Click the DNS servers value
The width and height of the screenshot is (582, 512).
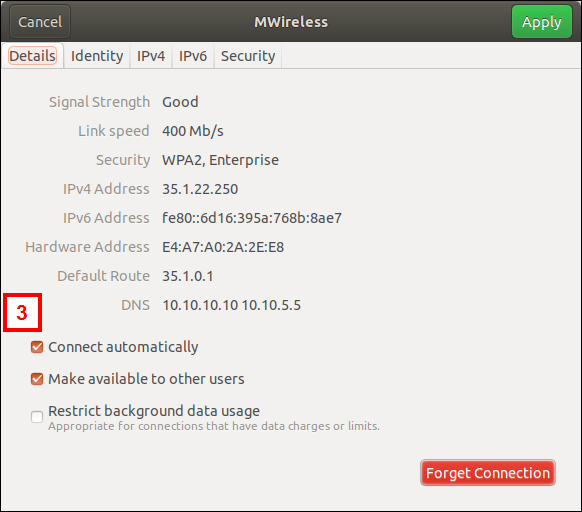pos(232,305)
